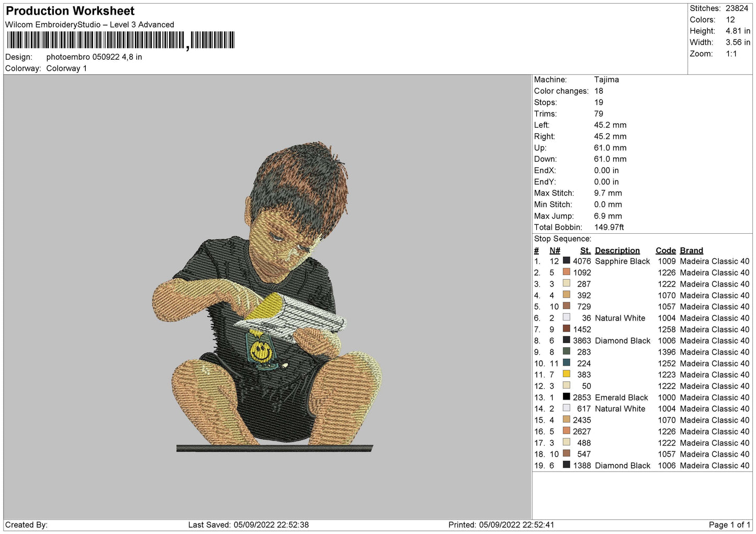Viewport: 756px width, 534px height.
Task: Click the Stops value 19
Action: pos(599,103)
